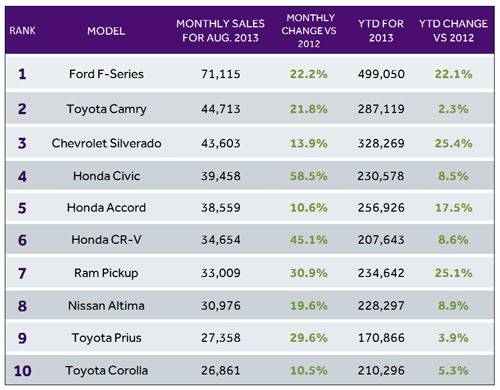Select the Honda CR-V entry
Screen dimensions: 500x390
pos(106,239)
